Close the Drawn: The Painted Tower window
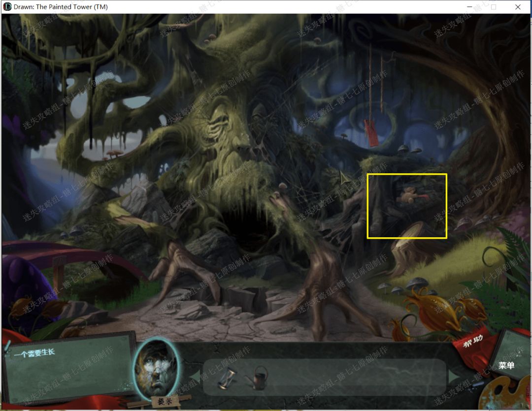The image size is (532, 411). (x=518, y=7)
